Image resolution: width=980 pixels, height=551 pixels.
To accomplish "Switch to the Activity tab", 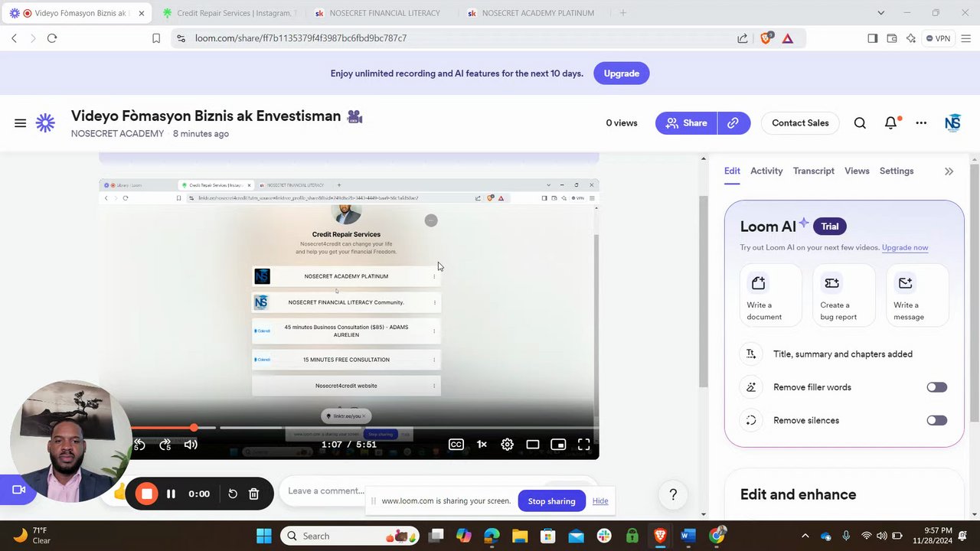I will pyautogui.click(x=766, y=171).
